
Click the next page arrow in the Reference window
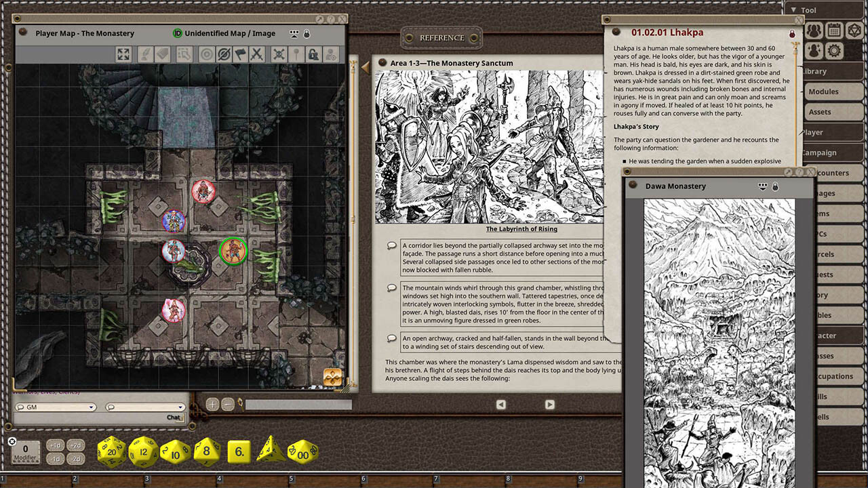point(549,404)
